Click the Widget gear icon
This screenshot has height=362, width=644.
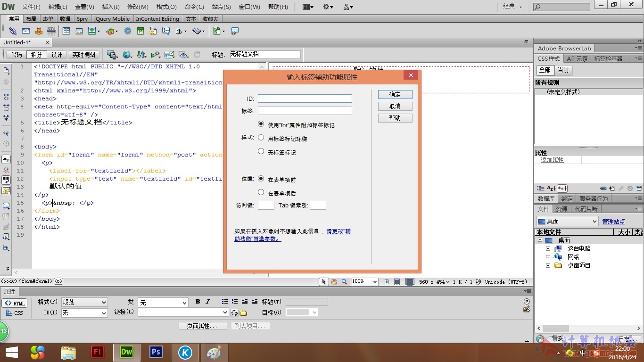(128, 31)
